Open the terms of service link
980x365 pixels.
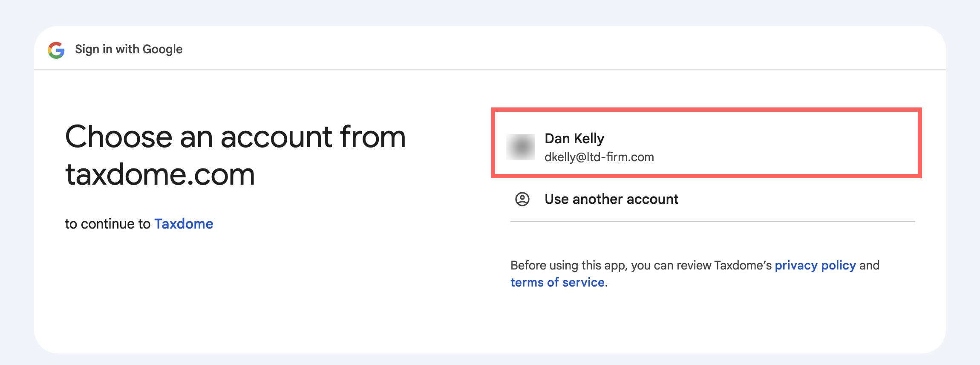[557, 282]
